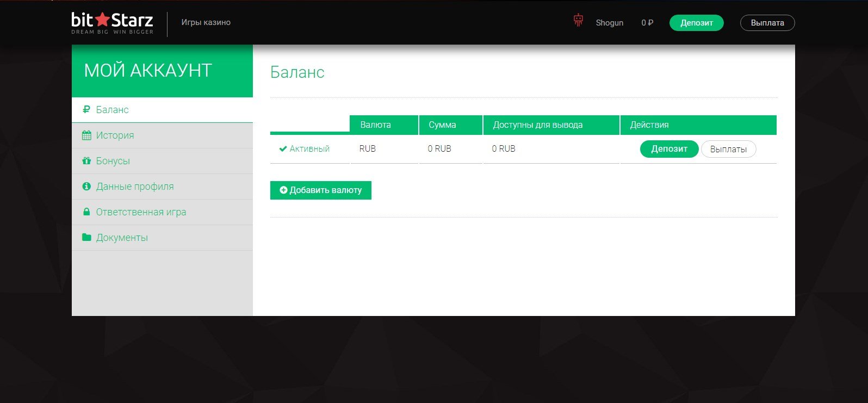
Task: Open Игры казино in the top navigation
Action: 206,22
